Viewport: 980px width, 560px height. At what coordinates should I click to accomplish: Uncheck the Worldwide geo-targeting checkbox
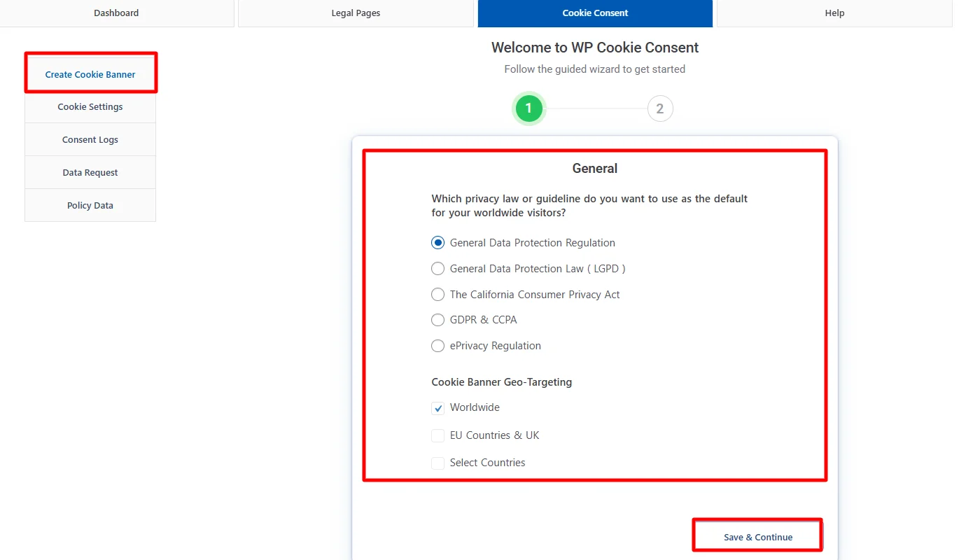(x=438, y=408)
